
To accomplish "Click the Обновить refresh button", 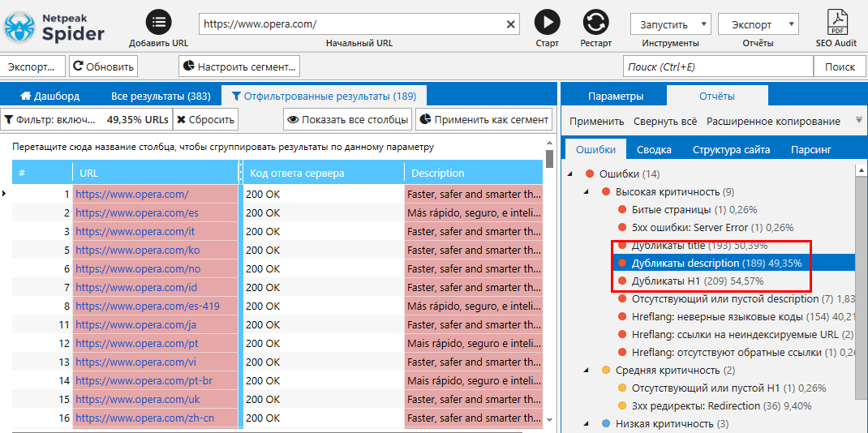I will (103, 66).
